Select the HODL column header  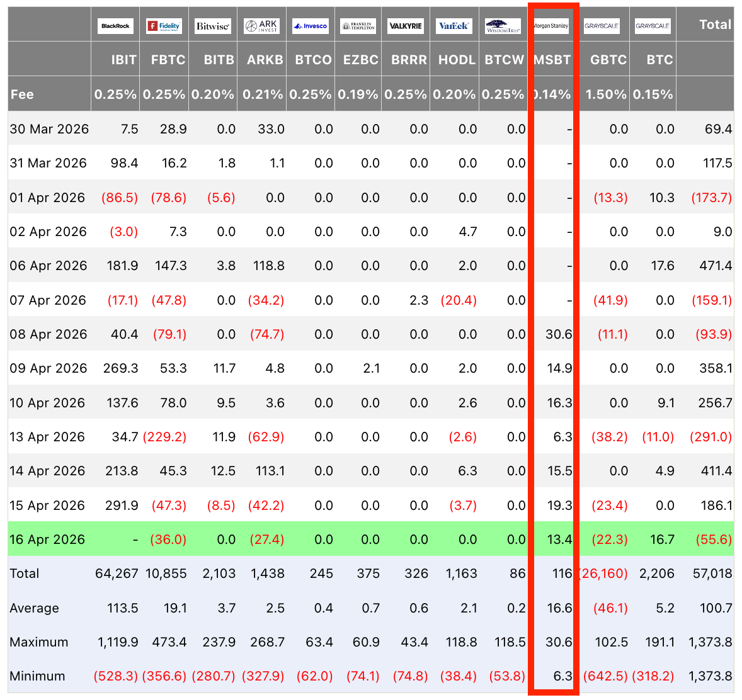point(457,60)
